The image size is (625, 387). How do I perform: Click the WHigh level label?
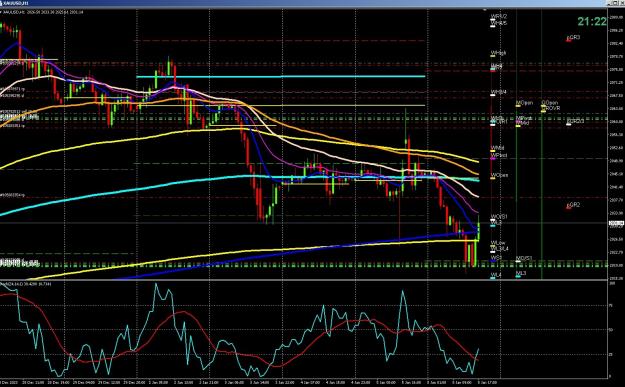click(499, 53)
